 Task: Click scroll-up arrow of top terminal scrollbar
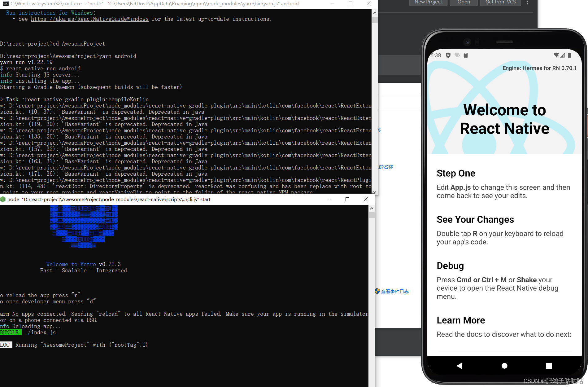pyautogui.click(x=375, y=13)
